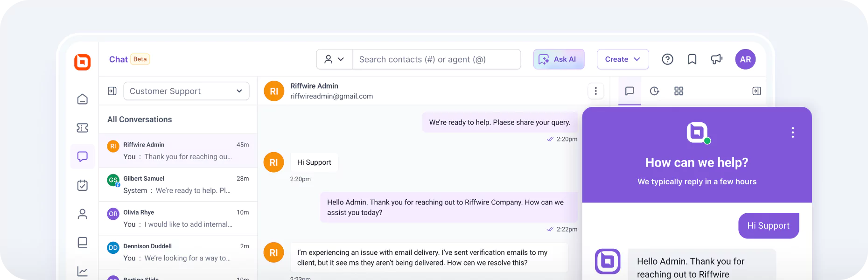Open the chat widget three-dot menu
The image size is (868, 280).
792,133
